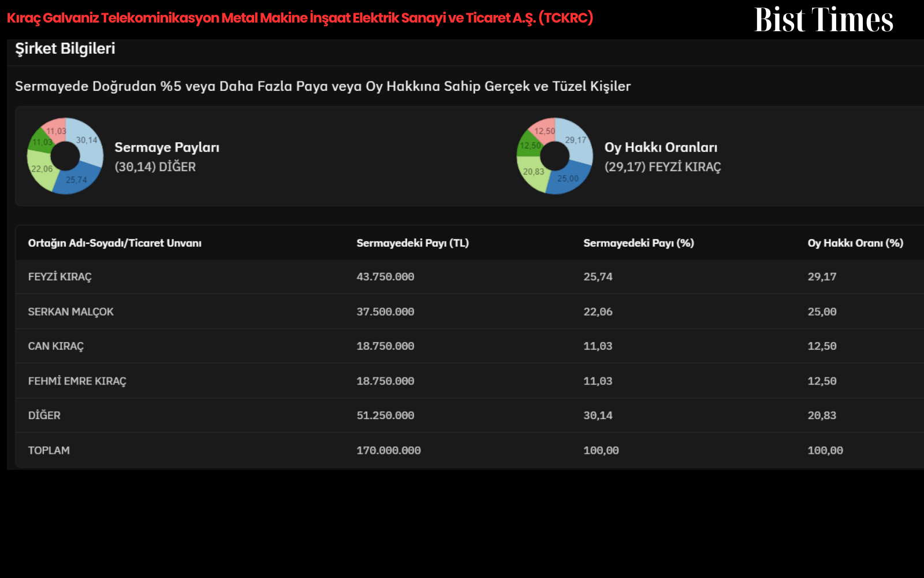Viewport: 924px width, 578px height.
Task: Click the 18.750.000 cell in CAN KIRAÇ row
Action: [x=385, y=346]
